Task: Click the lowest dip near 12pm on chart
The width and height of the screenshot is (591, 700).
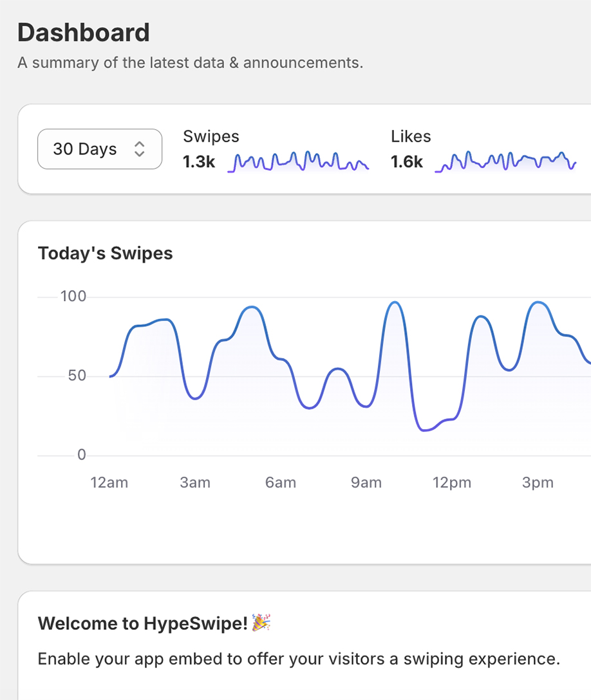Action: point(425,430)
